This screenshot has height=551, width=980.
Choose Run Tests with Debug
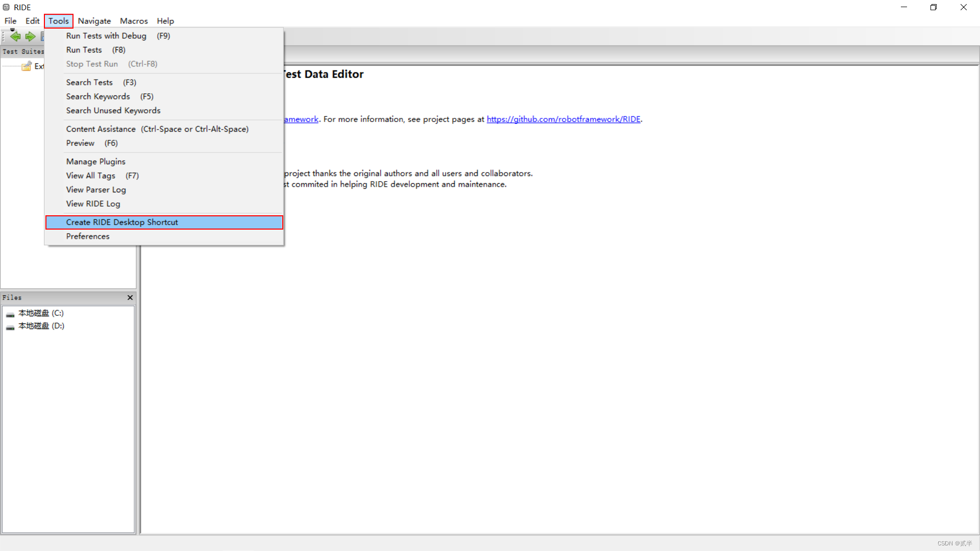tap(106, 36)
